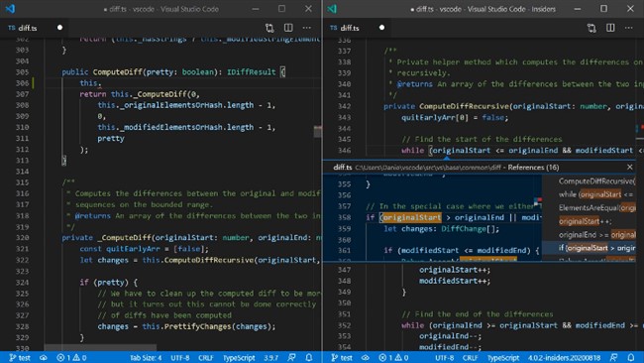
Task: Switch 'test' git branch in left status bar
Action: click(x=20, y=358)
